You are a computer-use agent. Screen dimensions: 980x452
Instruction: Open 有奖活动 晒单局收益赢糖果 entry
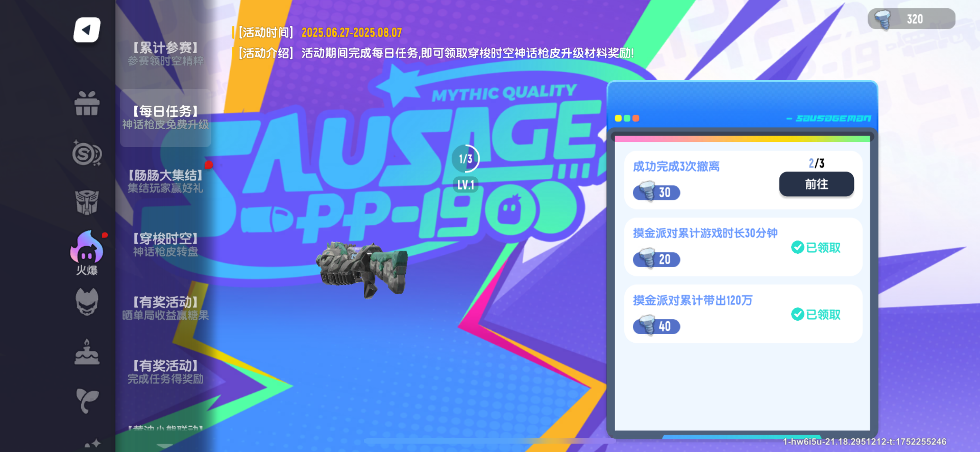(x=165, y=308)
